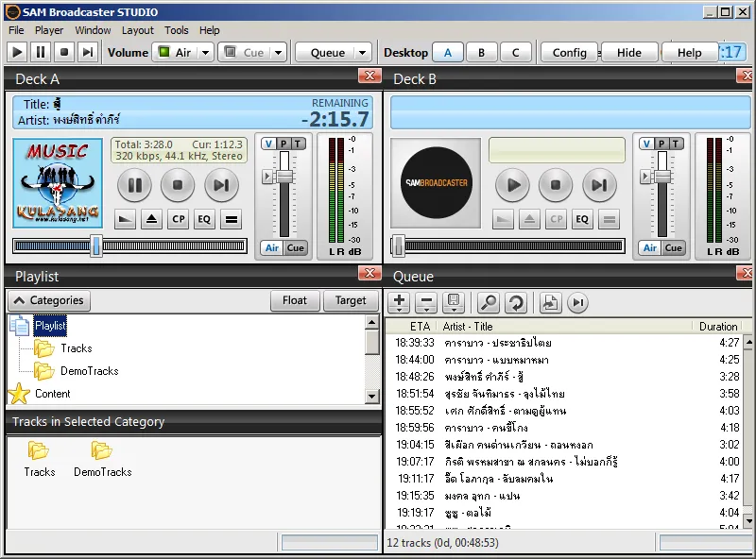Click the Deck B volume fader handle
The height and width of the screenshot is (559, 756).
pos(662,177)
